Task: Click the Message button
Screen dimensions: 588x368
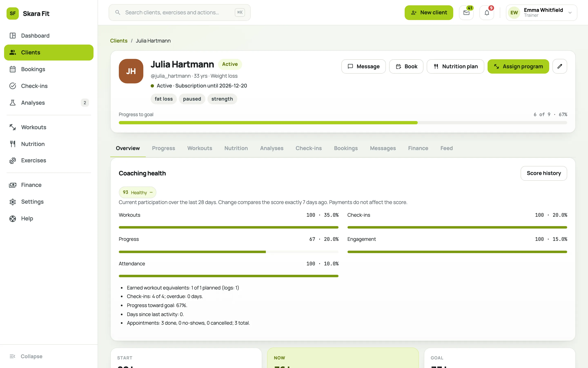Action: click(363, 66)
